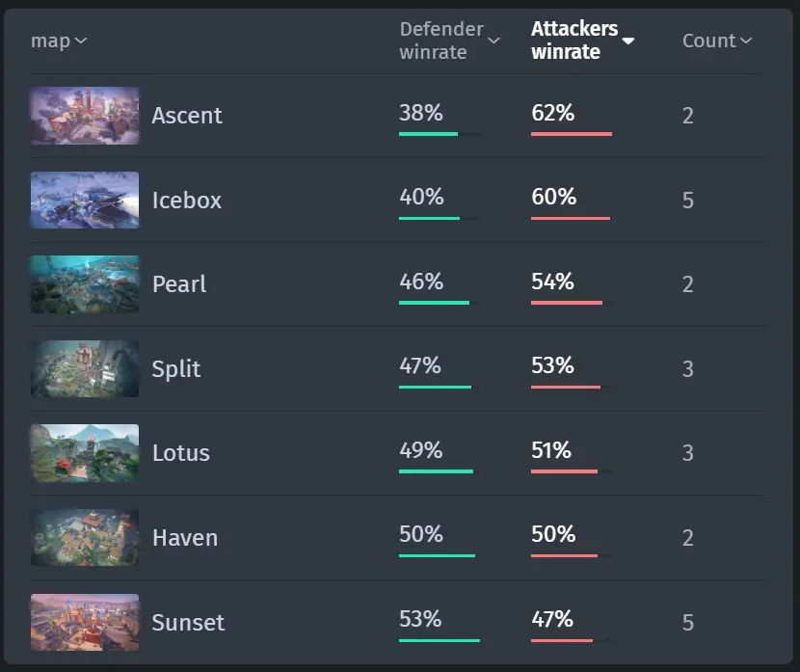Click the Defender winrate header label

tap(441, 40)
